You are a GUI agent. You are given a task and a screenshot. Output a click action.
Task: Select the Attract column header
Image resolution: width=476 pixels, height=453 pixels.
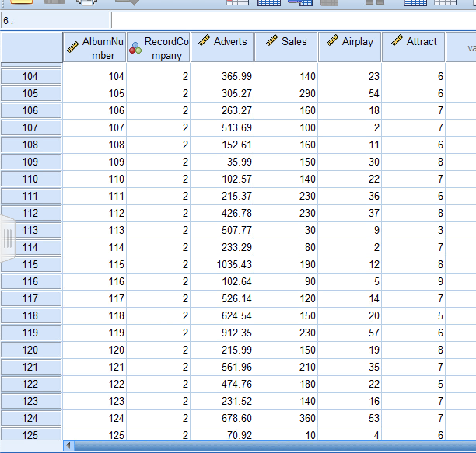pyautogui.click(x=413, y=48)
